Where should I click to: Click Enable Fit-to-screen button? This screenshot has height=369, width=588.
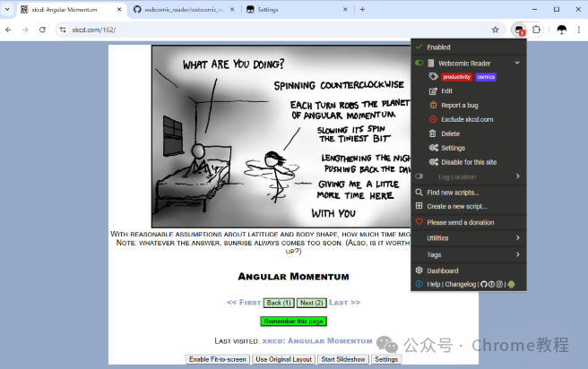pos(218,359)
